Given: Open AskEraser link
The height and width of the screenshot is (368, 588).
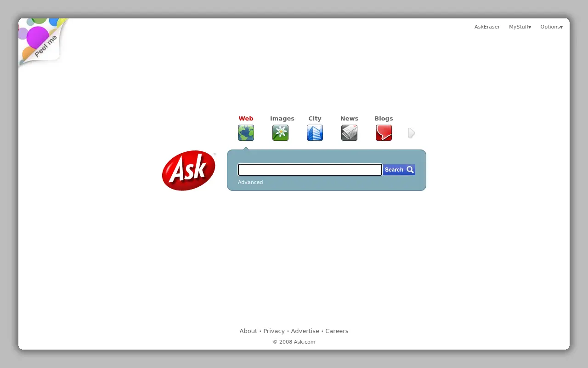Looking at the screenshot, I should click(x=487, y=27).
